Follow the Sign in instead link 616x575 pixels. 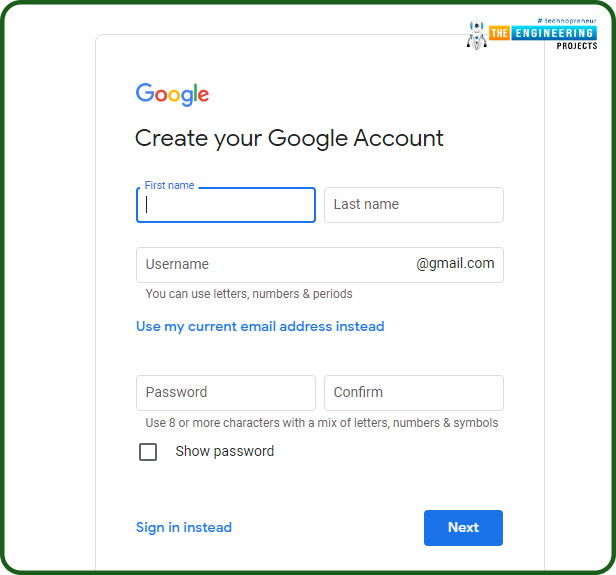[x=184, y=527]
